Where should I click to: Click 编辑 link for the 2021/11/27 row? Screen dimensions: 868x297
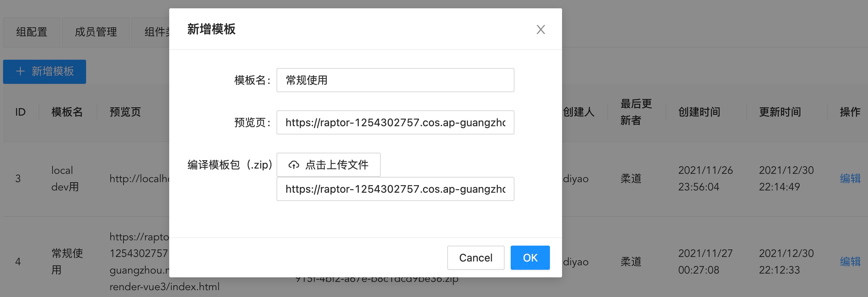[850, 261]
